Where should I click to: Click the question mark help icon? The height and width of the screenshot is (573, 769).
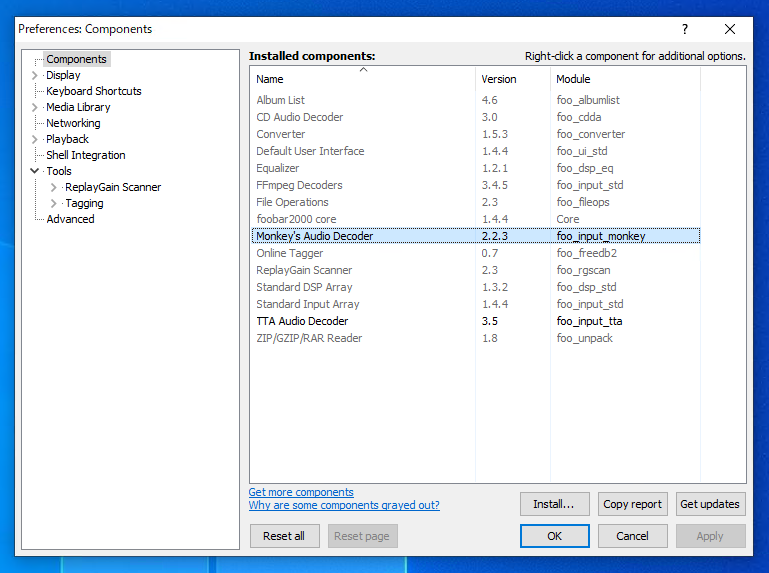(x=685, y=29)
